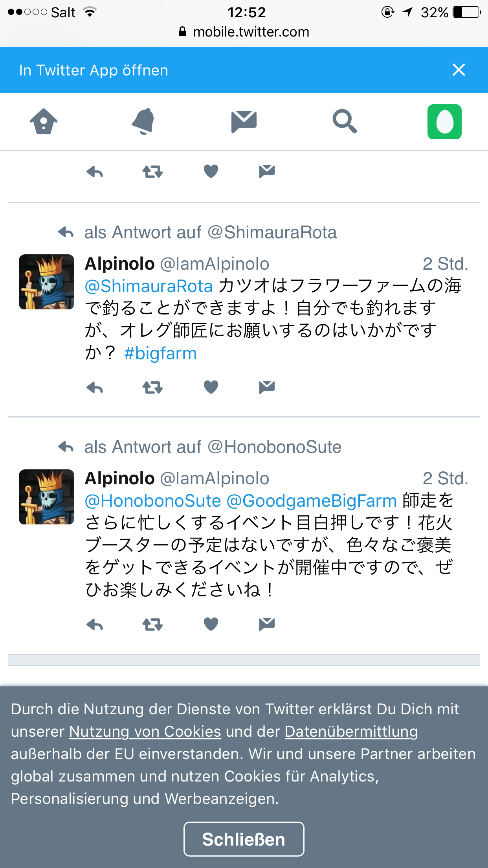Close cookie notice with Schließen button

244,839
